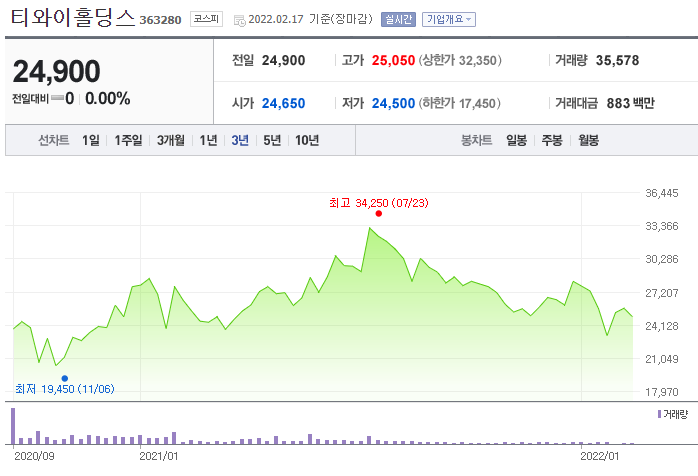Select the 3년 line chart tab

[x=240, y=141]
